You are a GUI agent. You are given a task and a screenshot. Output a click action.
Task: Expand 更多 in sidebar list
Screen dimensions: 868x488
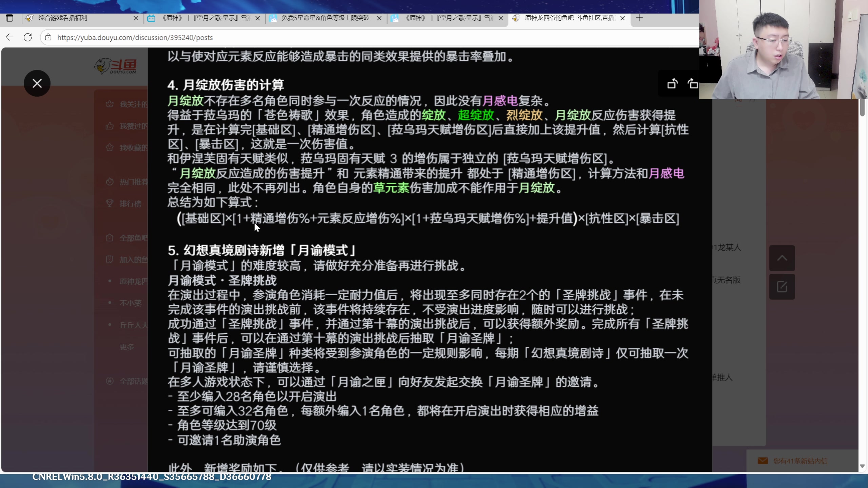[x=127, y=347]
